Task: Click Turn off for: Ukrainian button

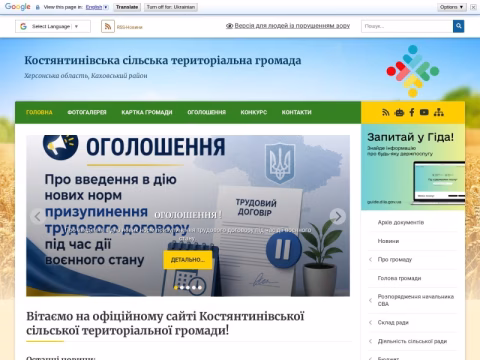Action: [x=171, y=7]
